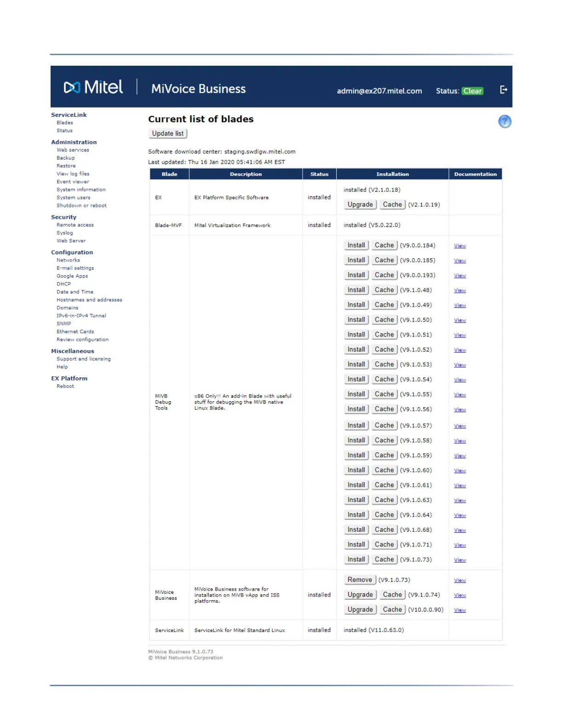Open View log files
The image size is (563, 728).
[x=73, y=174]
